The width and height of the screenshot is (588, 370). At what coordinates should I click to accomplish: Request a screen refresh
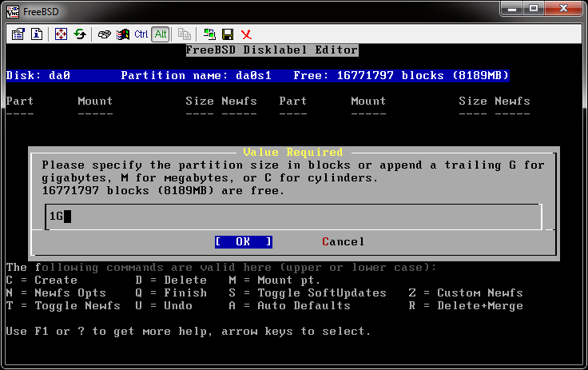80,34
